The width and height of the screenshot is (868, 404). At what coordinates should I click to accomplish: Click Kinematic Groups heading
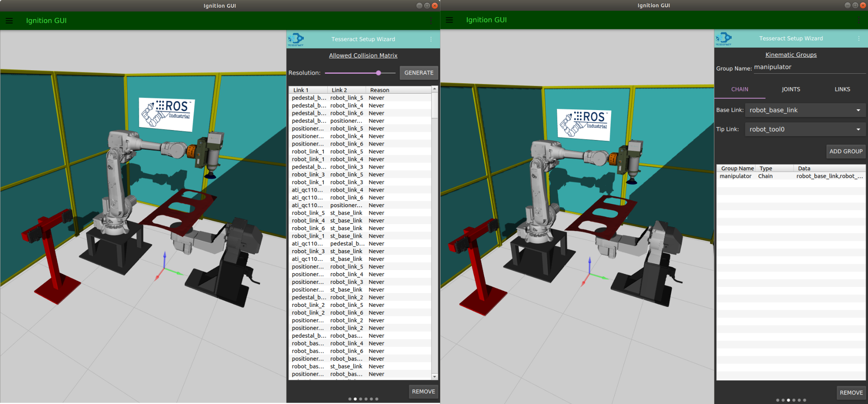point(791,55)
